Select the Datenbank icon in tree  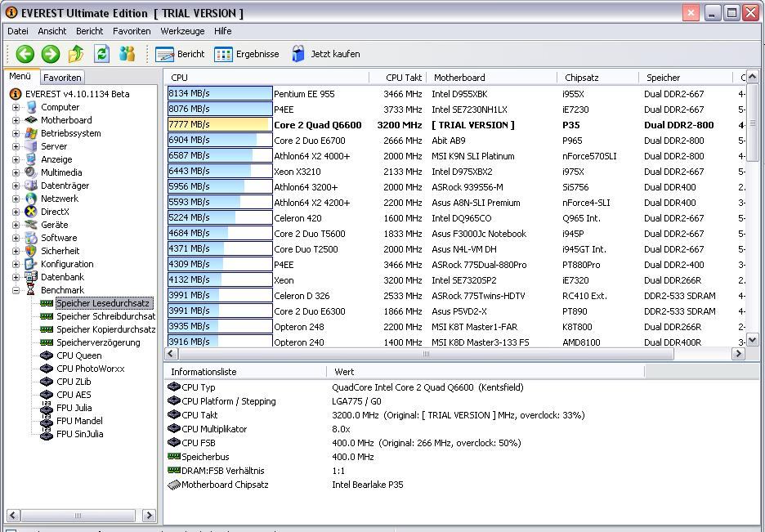31,277
